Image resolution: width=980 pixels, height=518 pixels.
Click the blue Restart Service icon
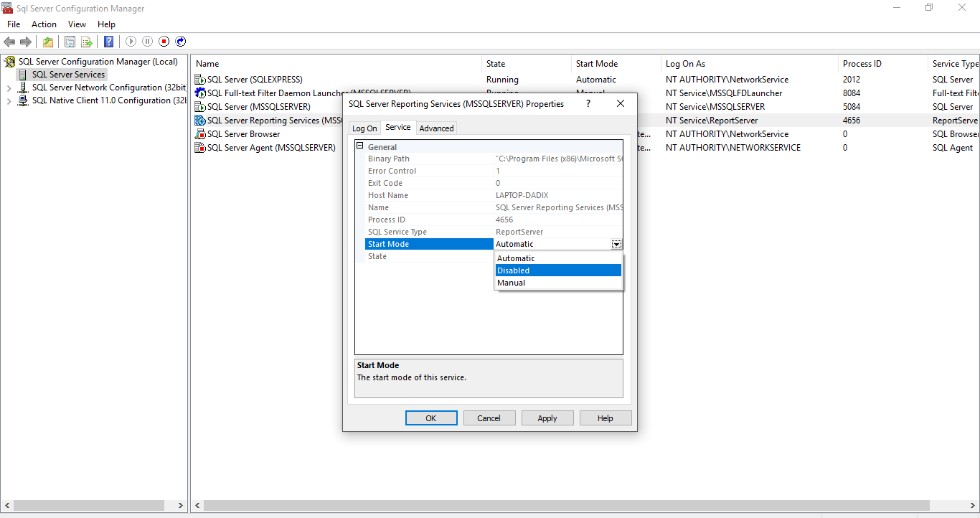click(181, 42)
